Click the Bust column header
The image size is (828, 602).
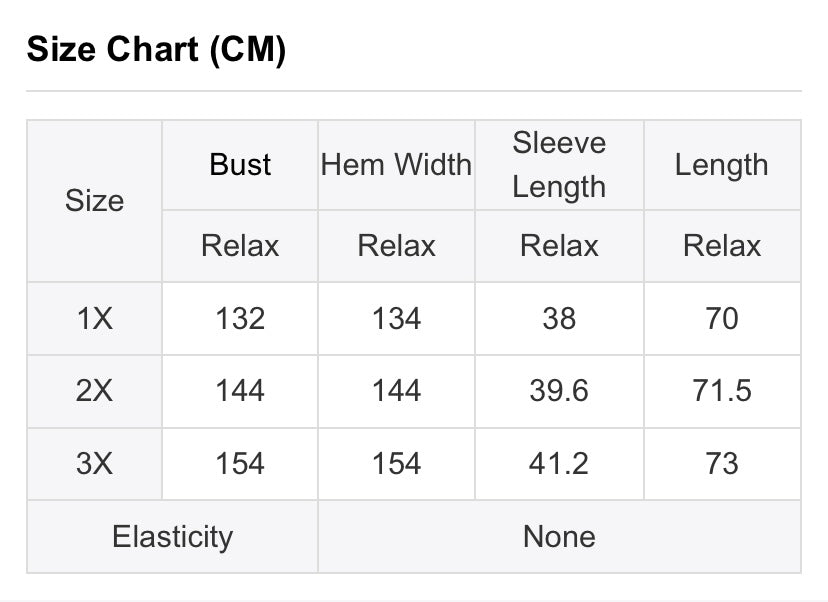coord(240,165)
